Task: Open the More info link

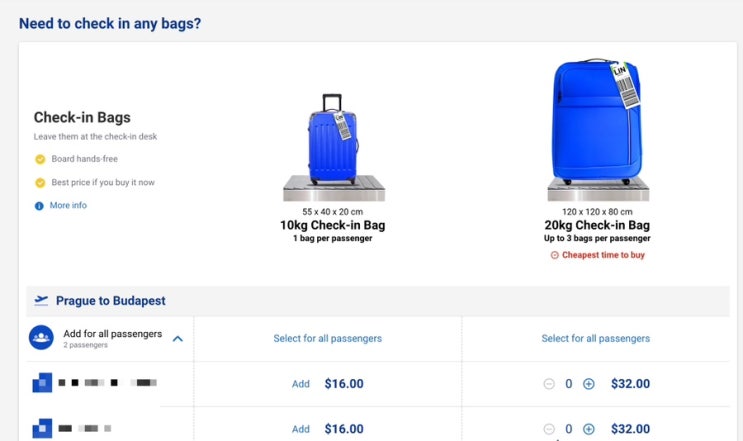Action: point(68,205)
